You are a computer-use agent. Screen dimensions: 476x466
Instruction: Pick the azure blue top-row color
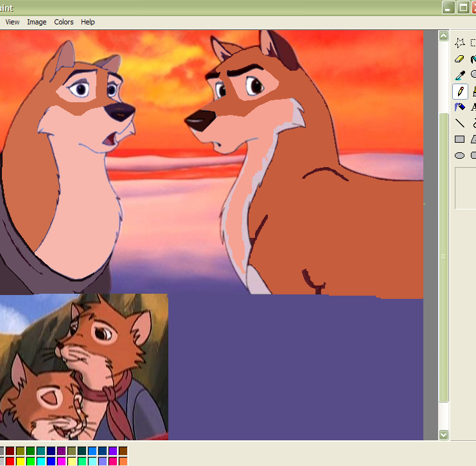pos(93,451)
